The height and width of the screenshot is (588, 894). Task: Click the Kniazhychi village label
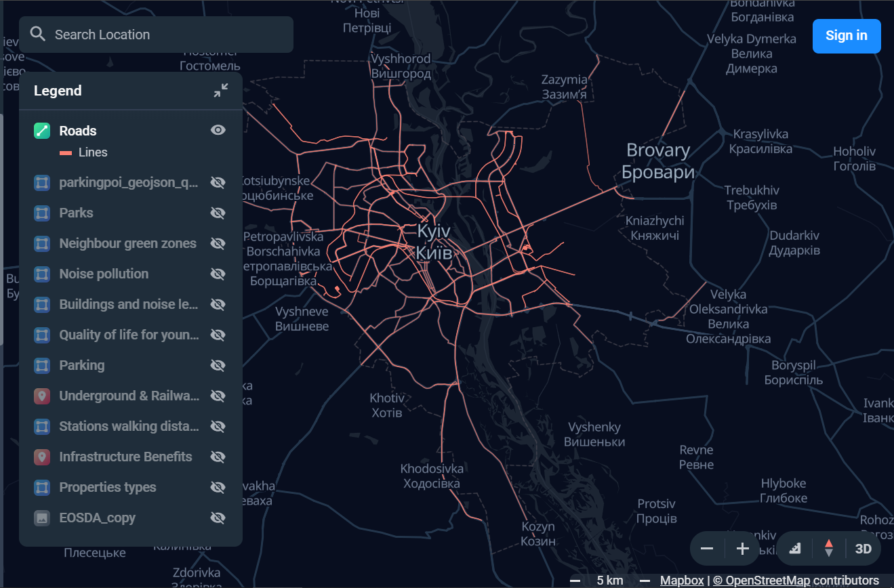655,228
